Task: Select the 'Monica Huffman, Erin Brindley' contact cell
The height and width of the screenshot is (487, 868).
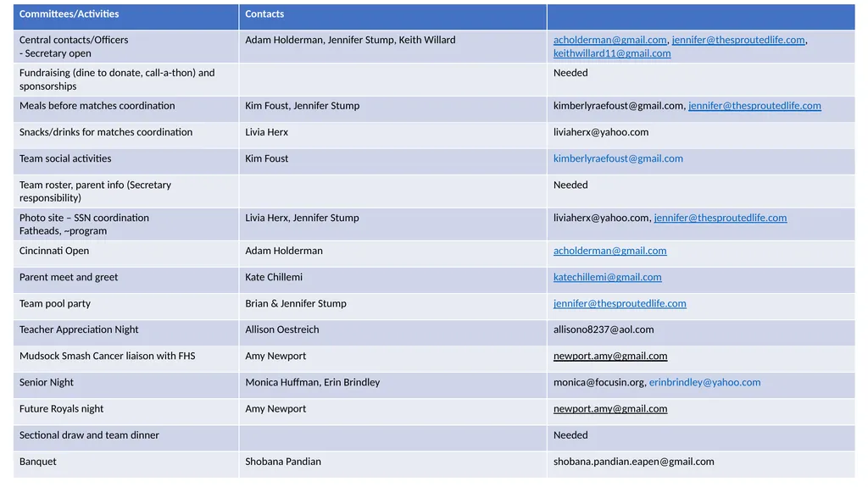Action: (393, 385)
